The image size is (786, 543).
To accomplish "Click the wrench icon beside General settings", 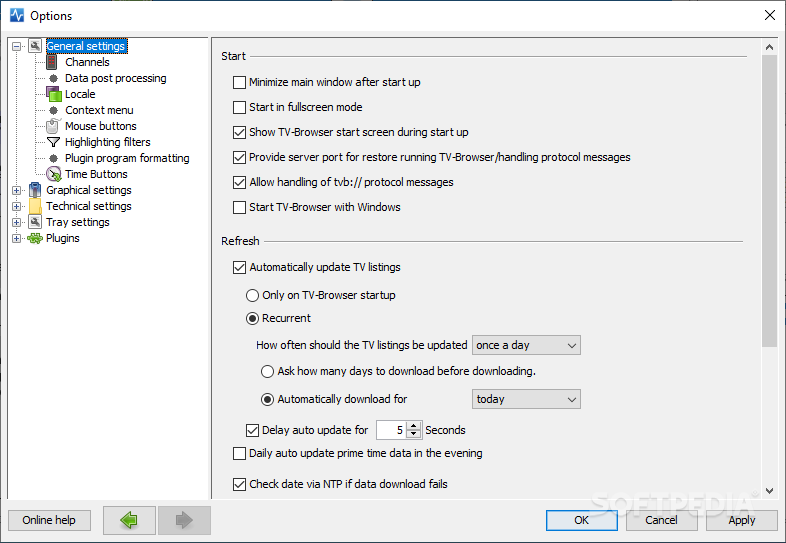I will point(35,46).
